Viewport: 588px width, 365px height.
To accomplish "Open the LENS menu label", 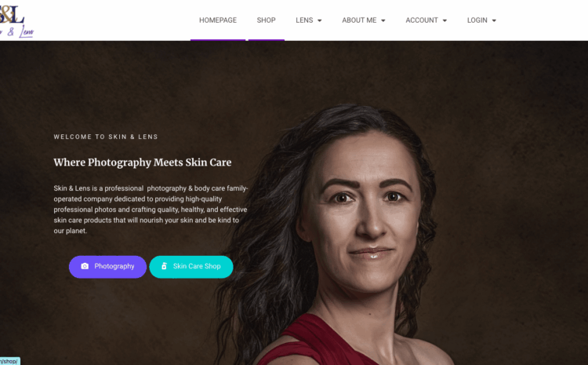I will pos(304,20).
